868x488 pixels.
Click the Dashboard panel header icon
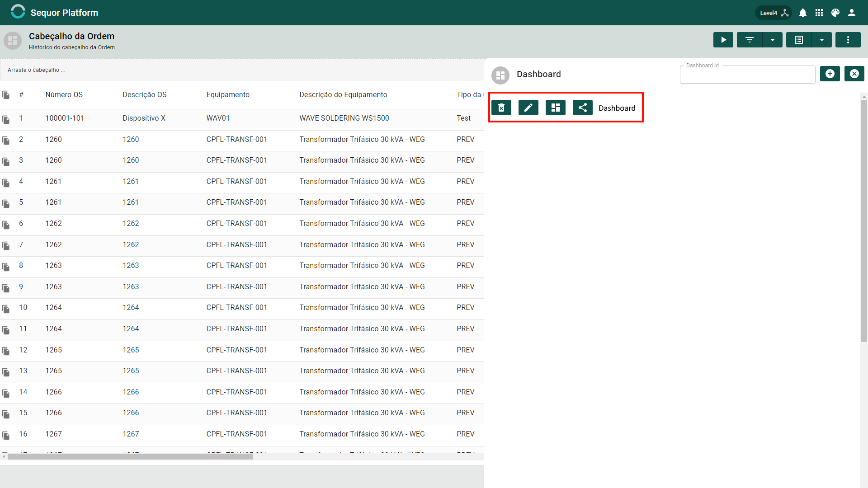tap(500, 75)
